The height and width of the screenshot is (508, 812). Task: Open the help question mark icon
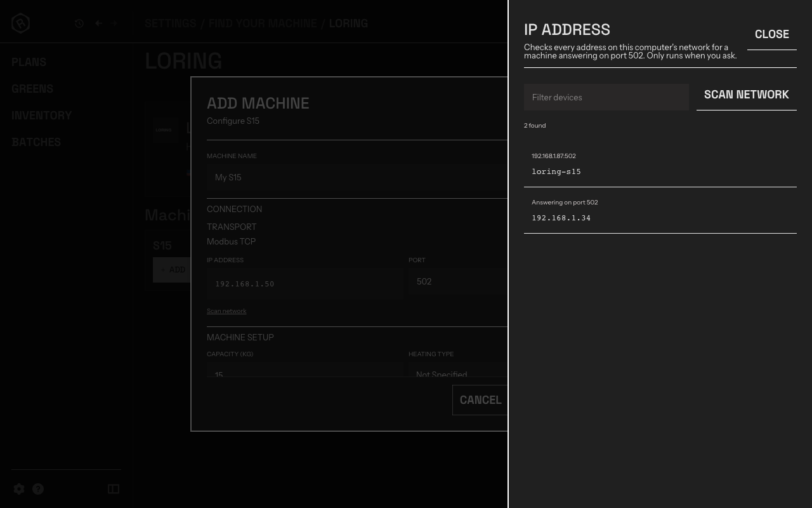tap(38, 489)
